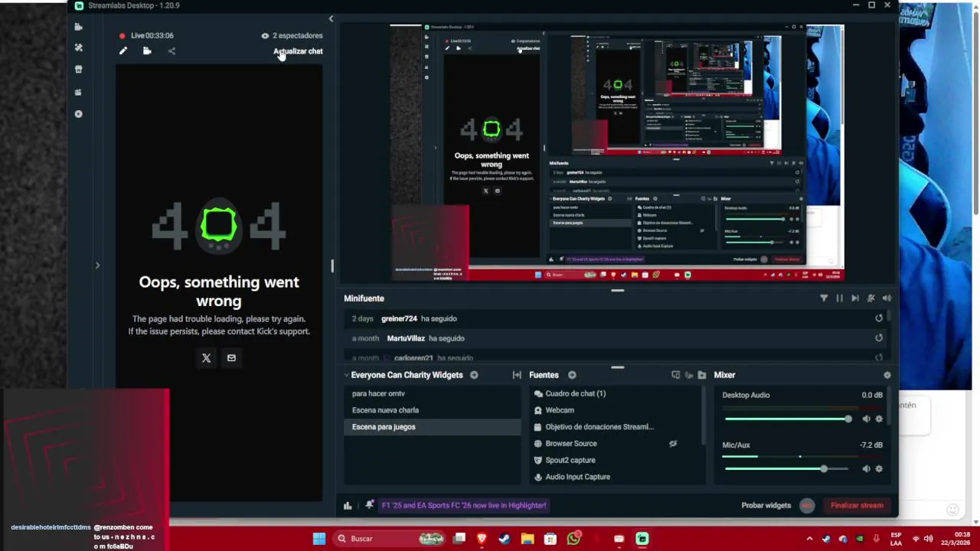Image resolution: width=980 pixels, height=551 pixels.
Task: Click the camera icon below the Live timer
Action: click(x=147, y=51)
